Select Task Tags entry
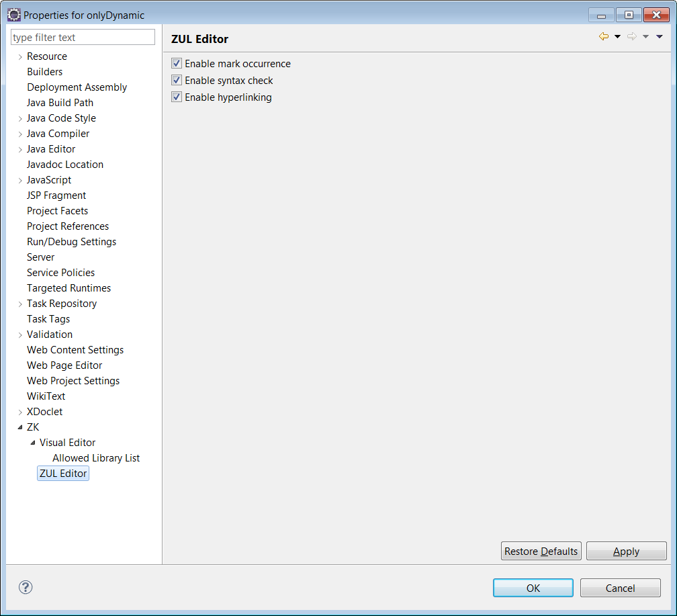Image resolution: width=677 pixels, height=616 pixels. coord(48,319)
